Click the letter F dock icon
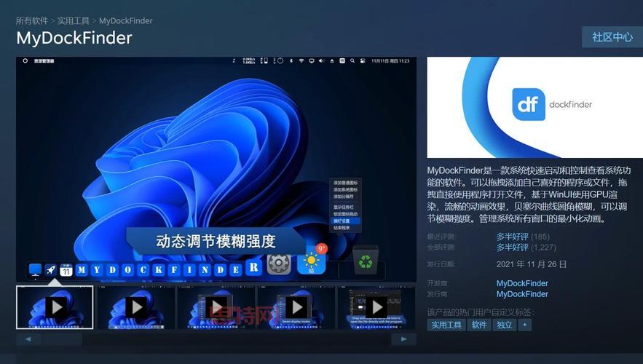Image resolution: width=643 pixels, height=364 pixels. pos(174,269)
